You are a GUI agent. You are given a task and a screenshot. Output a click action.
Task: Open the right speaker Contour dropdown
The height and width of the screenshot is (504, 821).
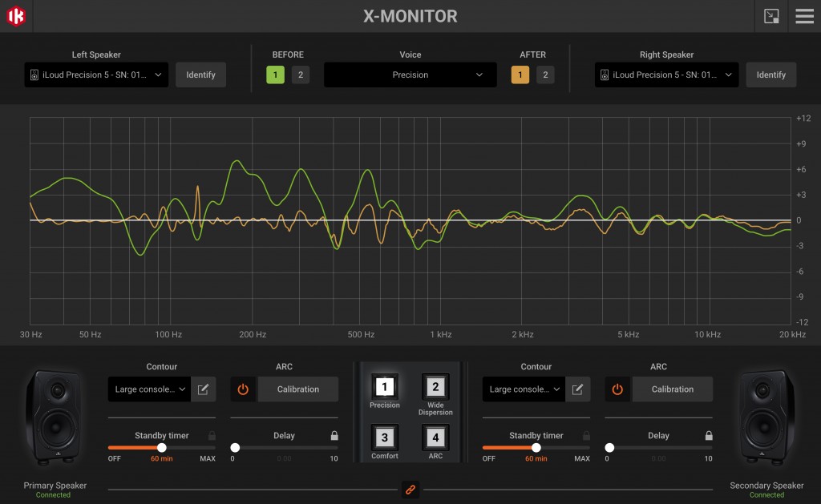(523, 389)
